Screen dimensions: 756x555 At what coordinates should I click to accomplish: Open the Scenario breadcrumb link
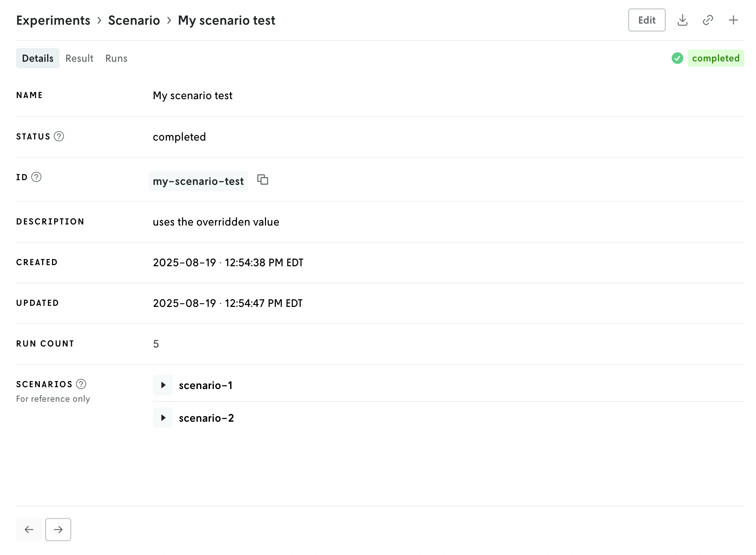[x=134, y=21]
